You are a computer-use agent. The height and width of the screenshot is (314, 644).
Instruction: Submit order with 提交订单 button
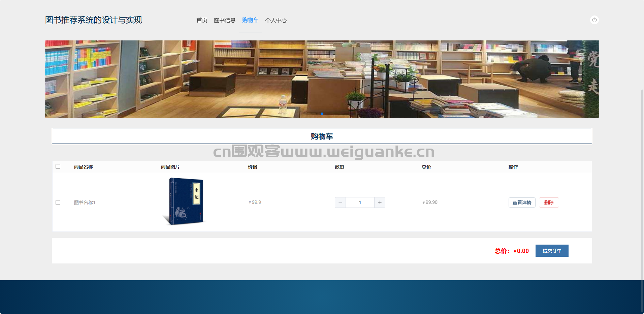coord(552,251)
